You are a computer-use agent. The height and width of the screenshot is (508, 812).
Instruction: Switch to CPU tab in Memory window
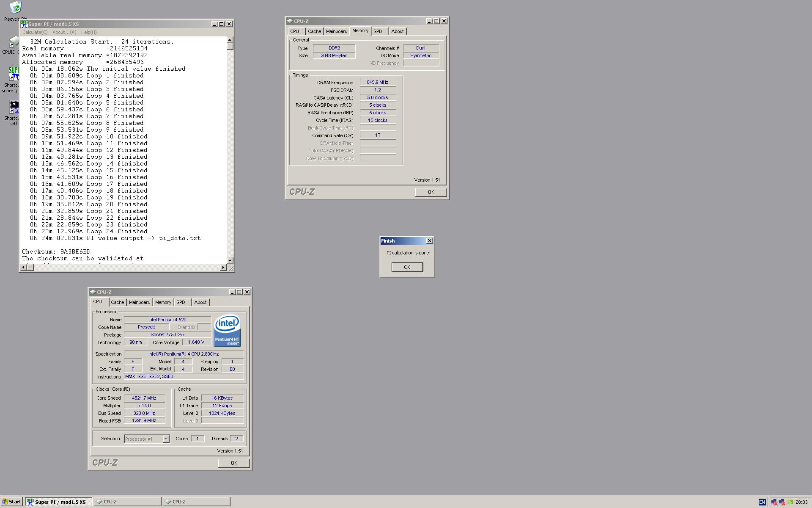click(x=295, y=31)
